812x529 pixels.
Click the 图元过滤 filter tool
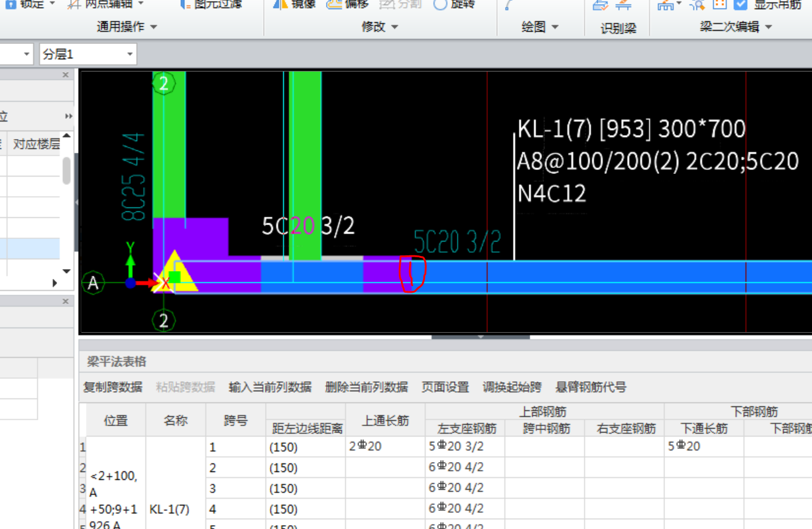pyautogui.click(x=211, y=4)
